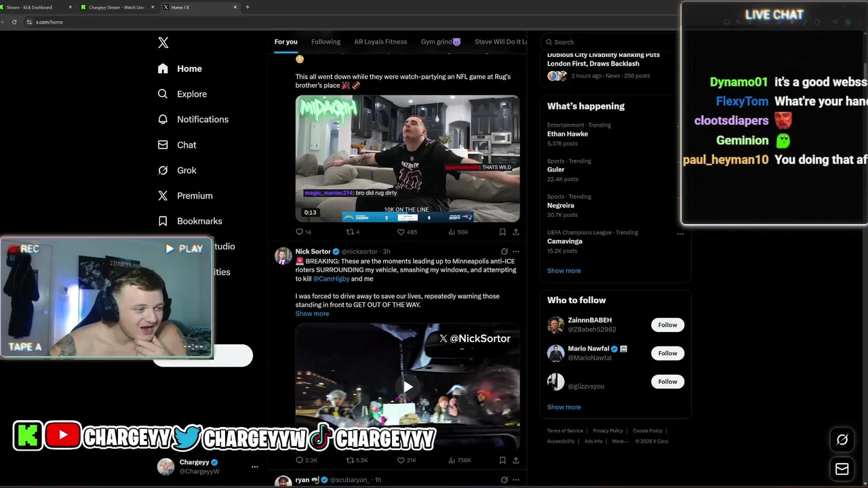Bookmark the NFL watch-party post

[502, 232]
